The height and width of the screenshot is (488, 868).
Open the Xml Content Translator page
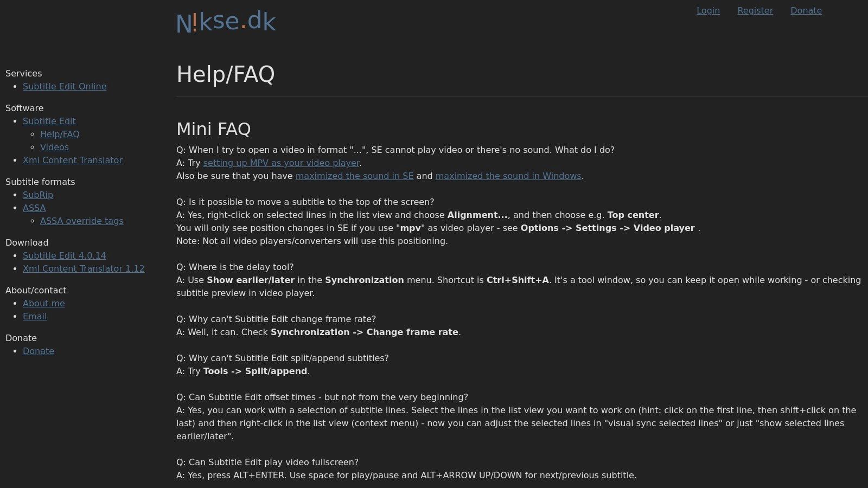click(x=73, y=160)
